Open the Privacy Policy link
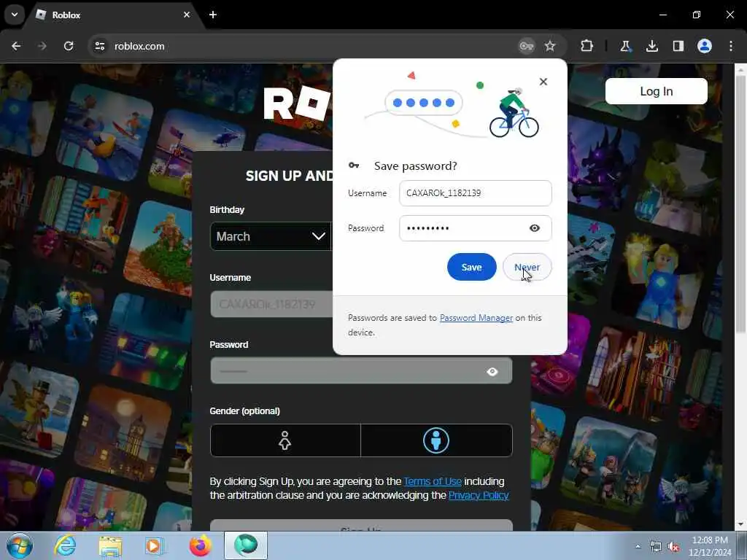The height and width of the screenshot is (560, 747). (479, 495)
